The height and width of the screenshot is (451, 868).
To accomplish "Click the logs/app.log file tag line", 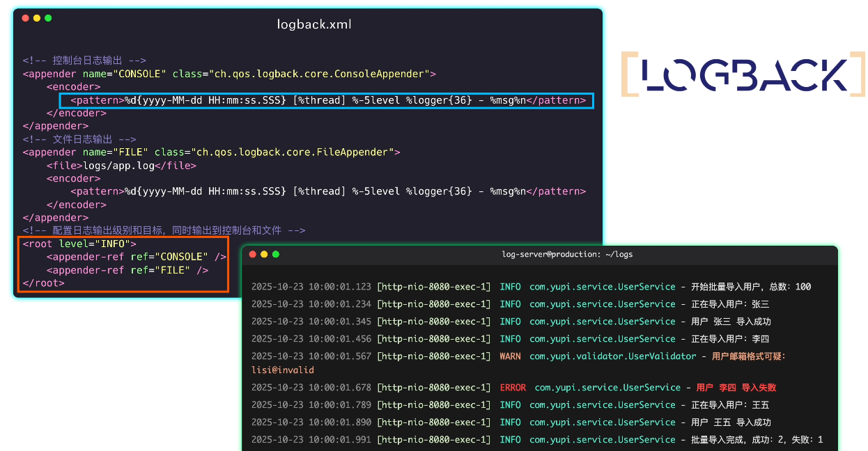I will coord(121,166).
